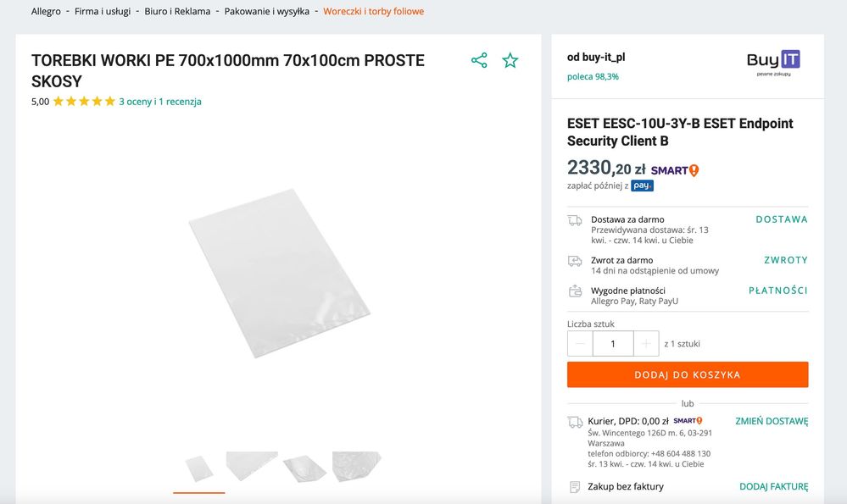Expand the DOSTAWA details

[x=781, y=219]
